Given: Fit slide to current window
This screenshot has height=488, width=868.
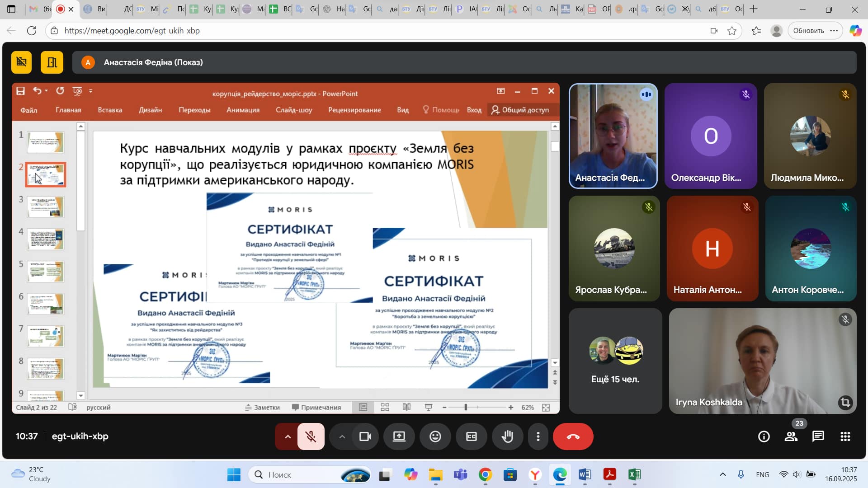Looking at the screenshot, I should (546, 407).
